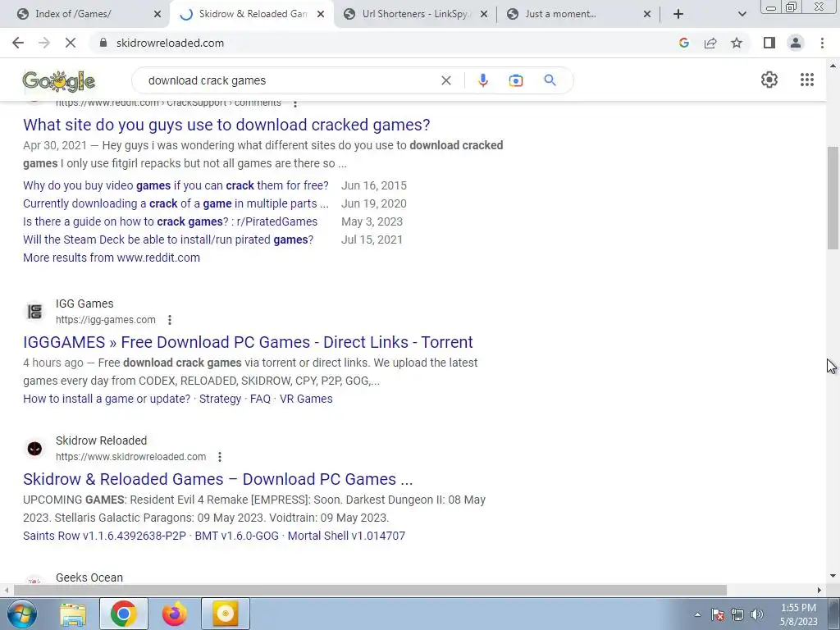Image resolution: width=840 pixels, height=630 pixels.
Task: Open the yellow disc app in taskbar
Action: pos(226,614)
